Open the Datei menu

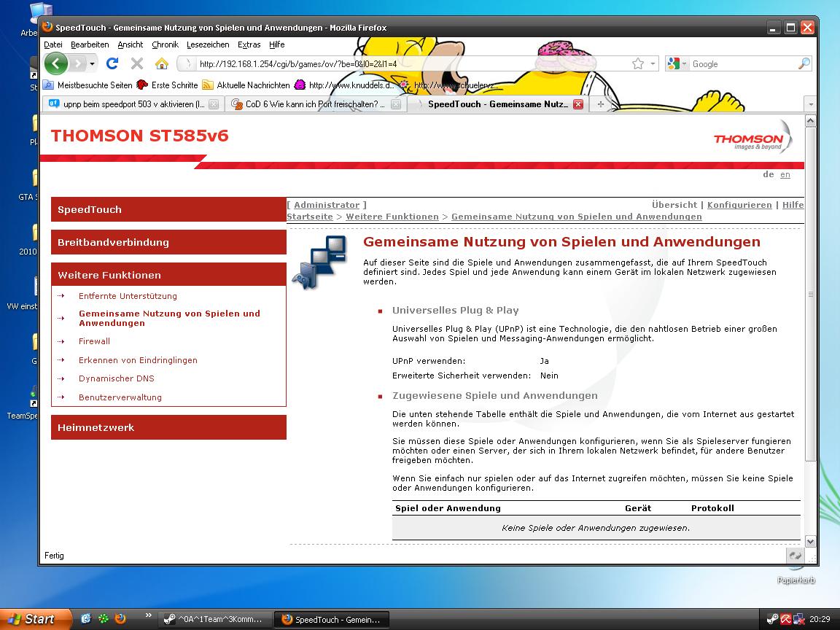53,44
